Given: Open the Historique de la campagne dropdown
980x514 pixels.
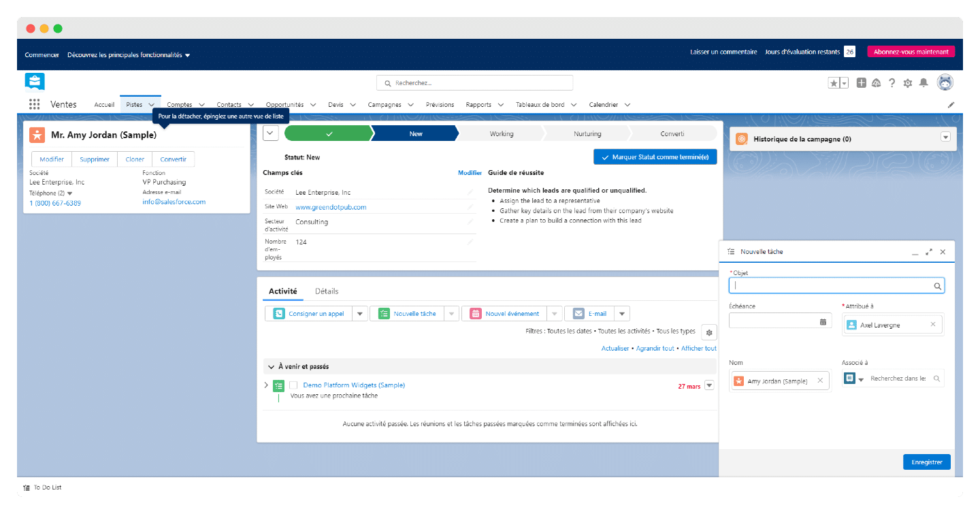Looking at the screenshot, I should coord(945,137).
